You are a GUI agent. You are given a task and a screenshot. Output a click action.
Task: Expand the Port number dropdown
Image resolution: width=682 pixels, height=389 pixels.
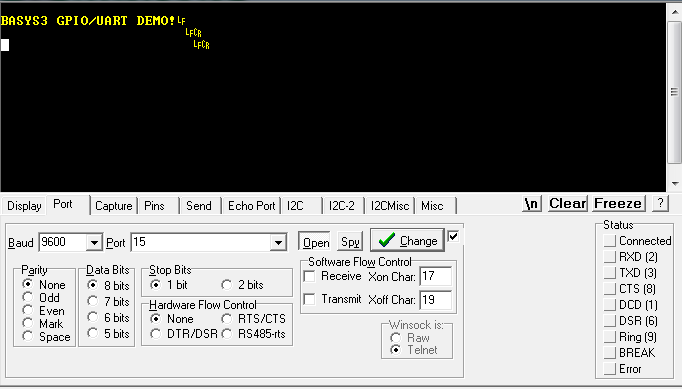click(278, 242)
